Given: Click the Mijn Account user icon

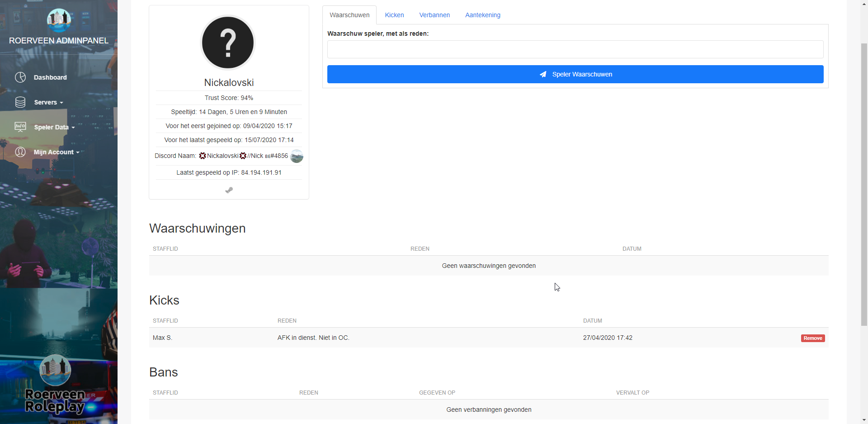Looking at the screenshot, I should coord(20,152).
